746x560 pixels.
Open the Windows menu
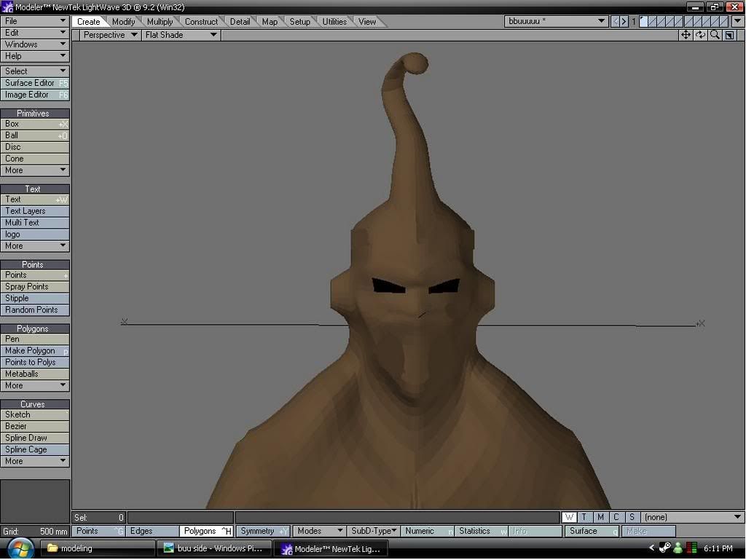(x=35, y=44)
